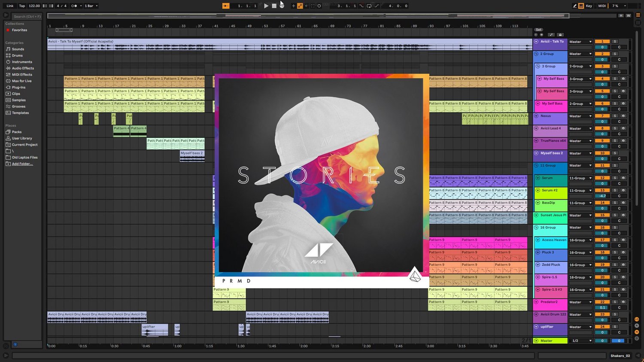
Task: Click the Add Folder... link
Action: click(22, 164)
